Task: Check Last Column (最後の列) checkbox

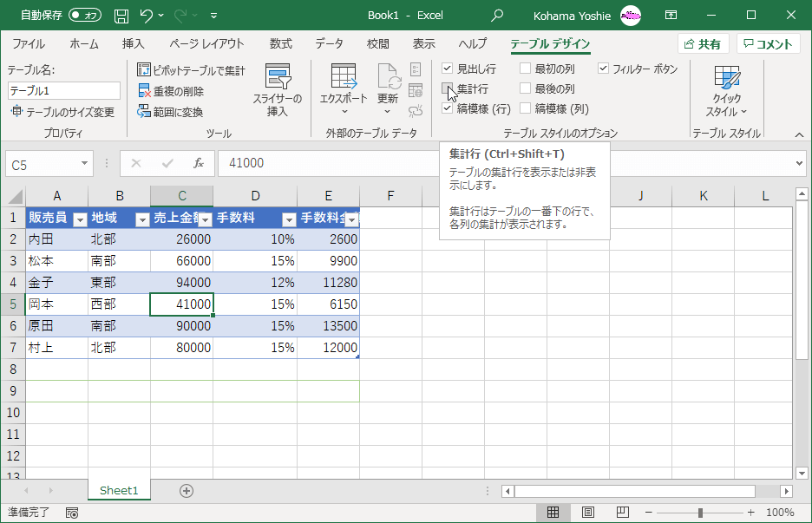Action: [x=525, y=88]
